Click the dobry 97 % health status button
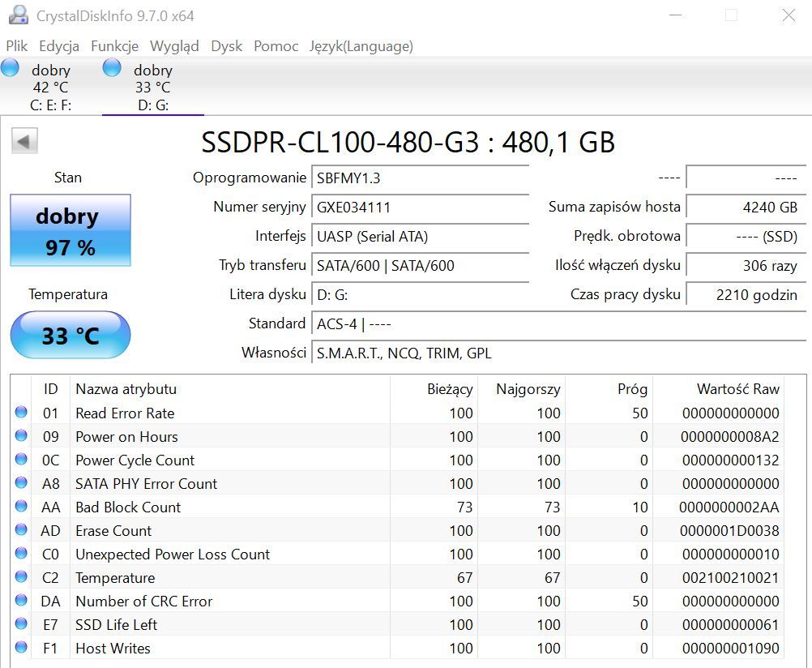The image size is (812, 668). pos(71,230)
